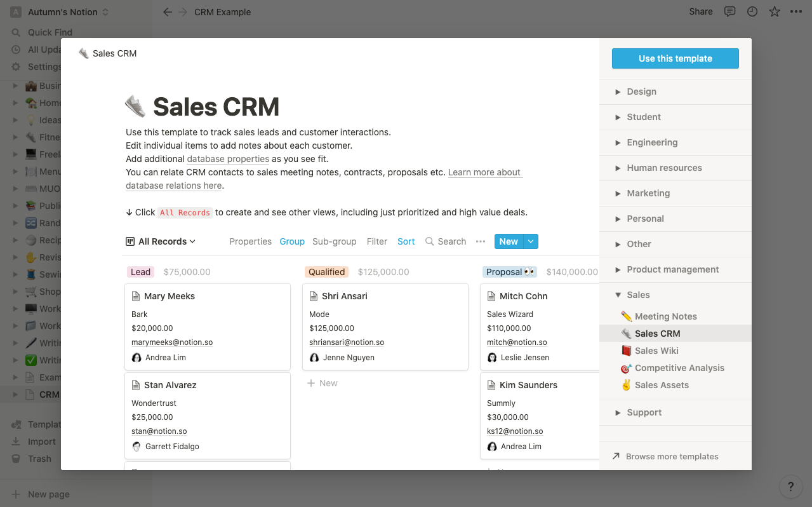
Task: Collapse the Sales template category
Action: click(x=618, y=295)
